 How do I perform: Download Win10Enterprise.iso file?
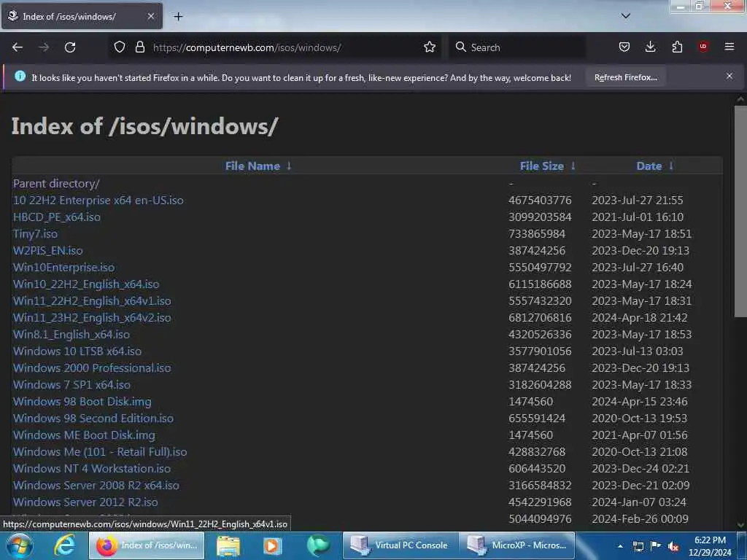coord(64,267)
